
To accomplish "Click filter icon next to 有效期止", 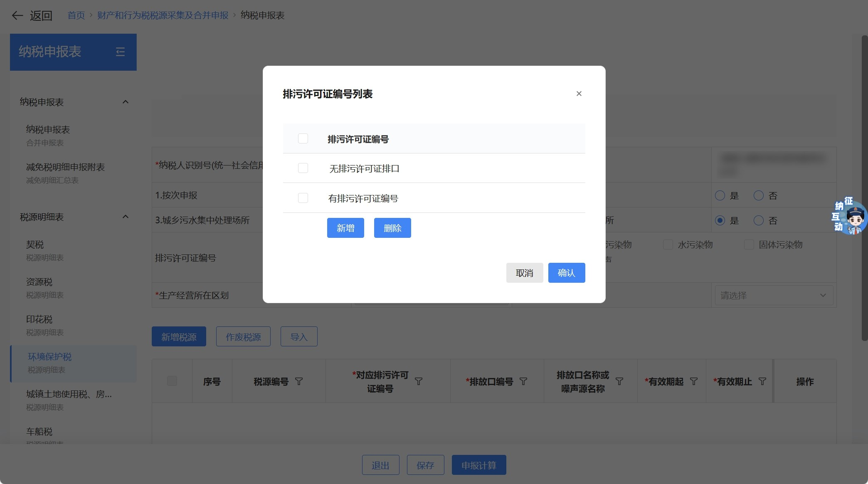I will [762, 381].
